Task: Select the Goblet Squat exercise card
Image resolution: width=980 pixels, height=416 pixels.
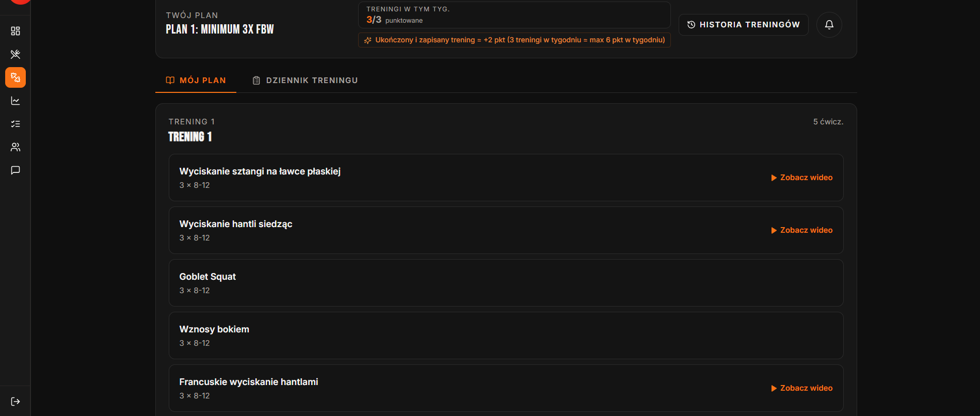Action: coord(506,283)
